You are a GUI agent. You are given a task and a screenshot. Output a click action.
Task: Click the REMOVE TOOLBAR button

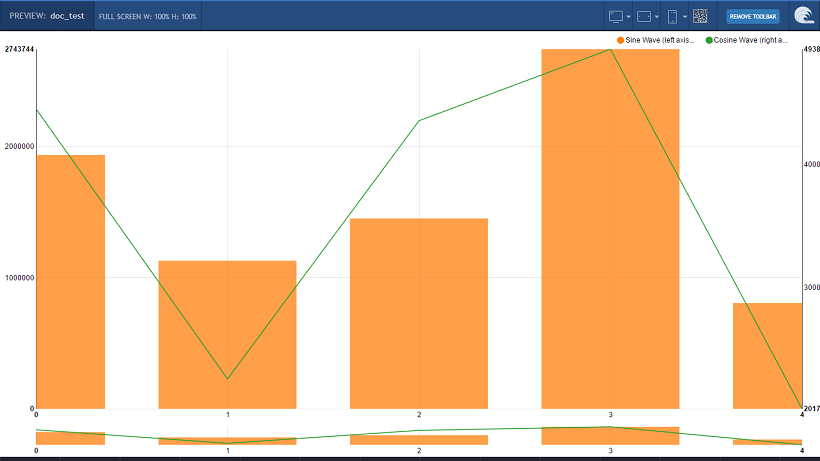pyautogui.click(x=752, y=16)
